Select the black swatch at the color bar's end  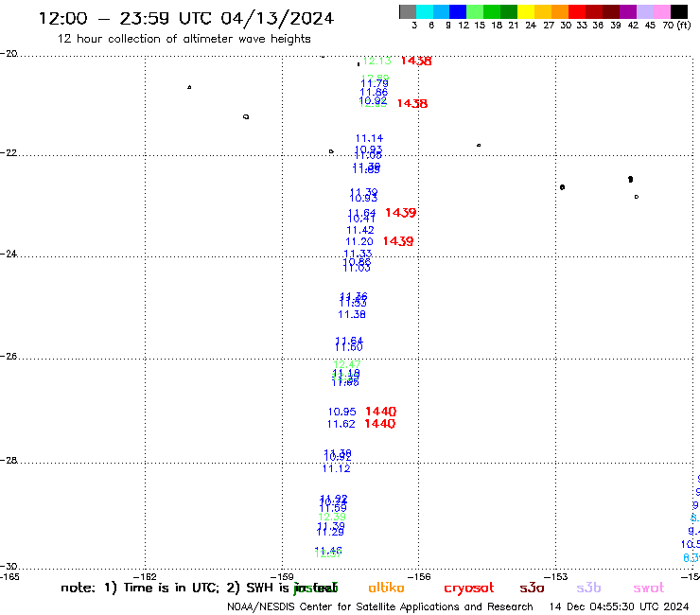click(x=679, y=11)
